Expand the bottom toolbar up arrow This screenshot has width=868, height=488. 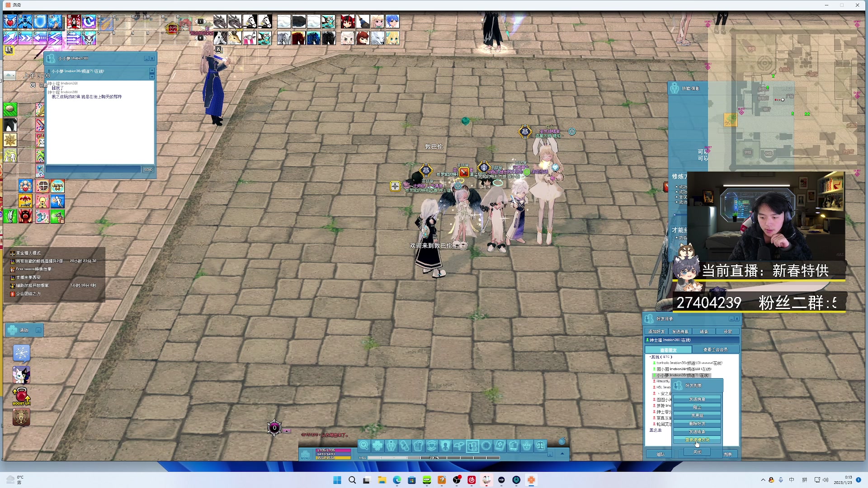pyautogui.click(x=562, y=454)
